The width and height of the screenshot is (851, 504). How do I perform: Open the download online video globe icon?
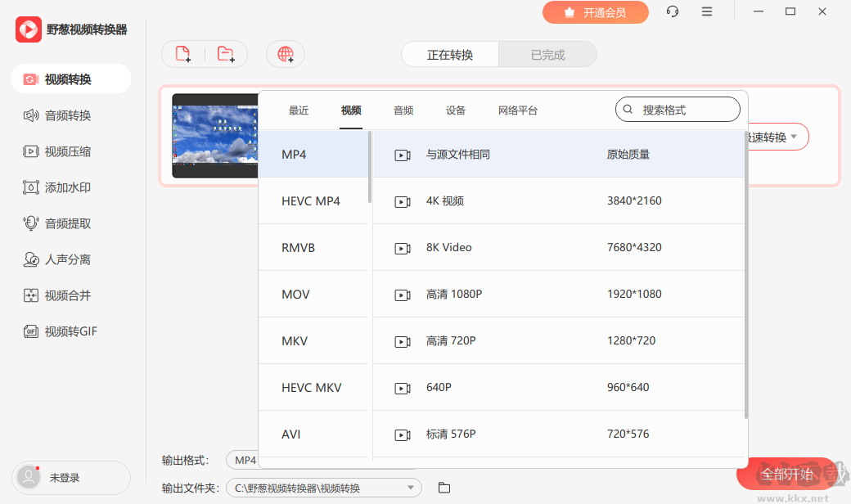[286, 53]
